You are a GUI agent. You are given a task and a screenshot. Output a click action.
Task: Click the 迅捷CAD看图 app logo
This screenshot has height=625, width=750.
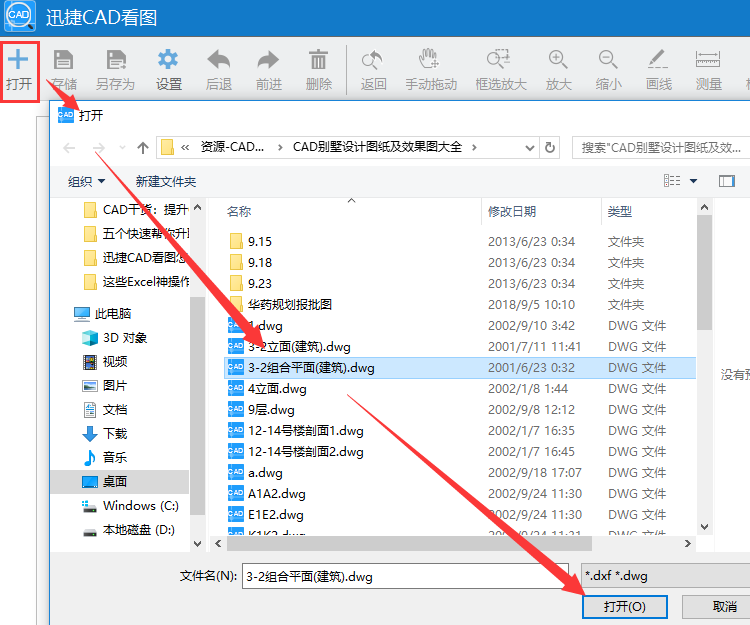(20, 16)
